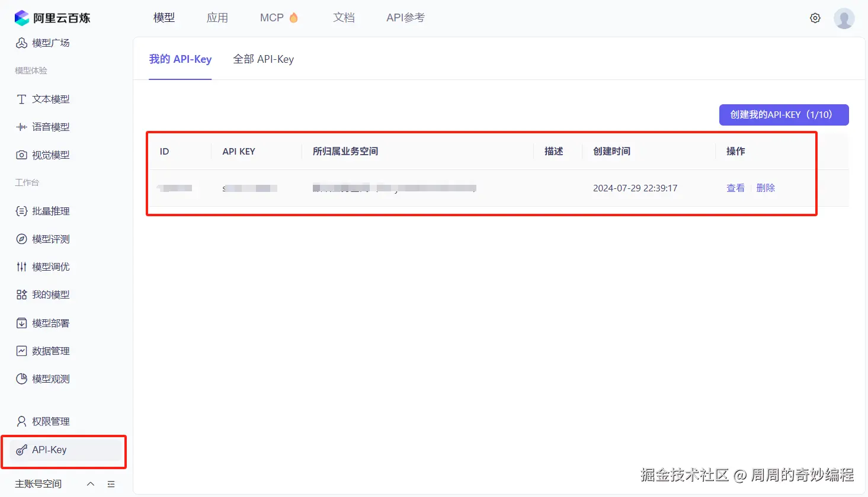Click the API-Key key icon
This screenshot has height=497, width=868.
pyautogui.click(x=21, y=450)
